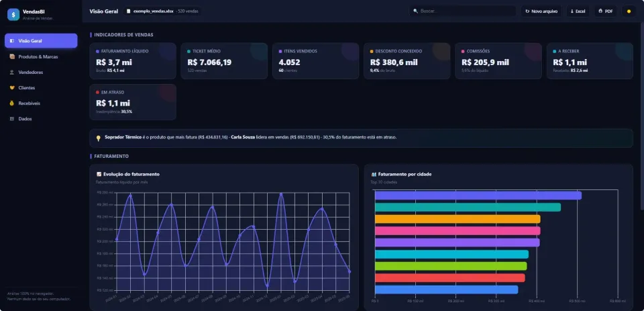Upload data via the Novo arquivo button

[x=541, y=11]
